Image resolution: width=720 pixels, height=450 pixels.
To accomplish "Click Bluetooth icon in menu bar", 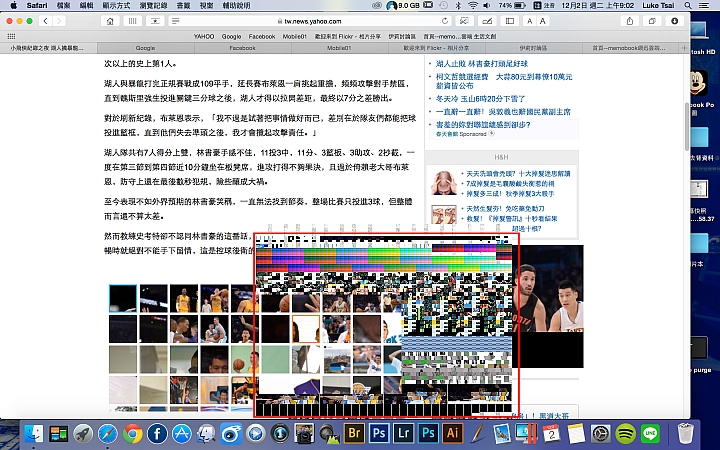I will coord(458,6).
